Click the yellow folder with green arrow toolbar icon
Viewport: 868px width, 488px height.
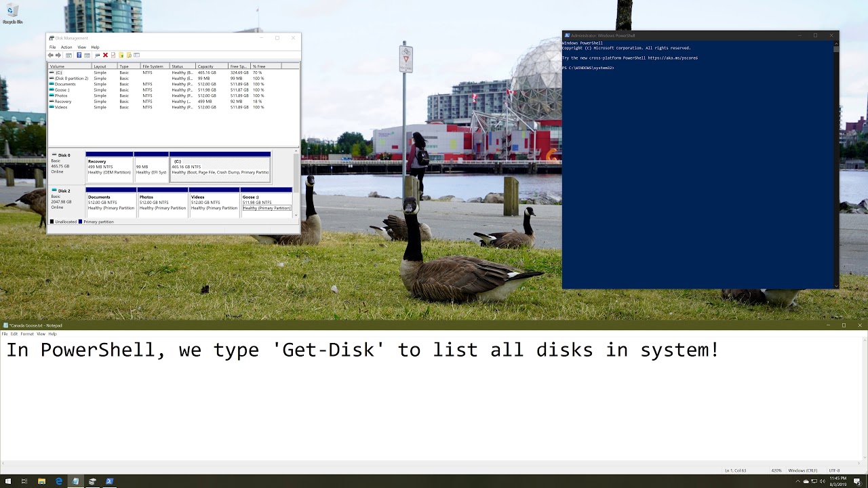[x=121, y=55]
